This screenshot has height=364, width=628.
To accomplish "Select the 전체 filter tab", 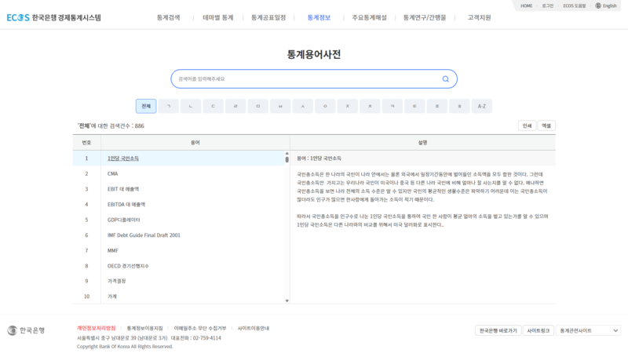I will 146,106.
